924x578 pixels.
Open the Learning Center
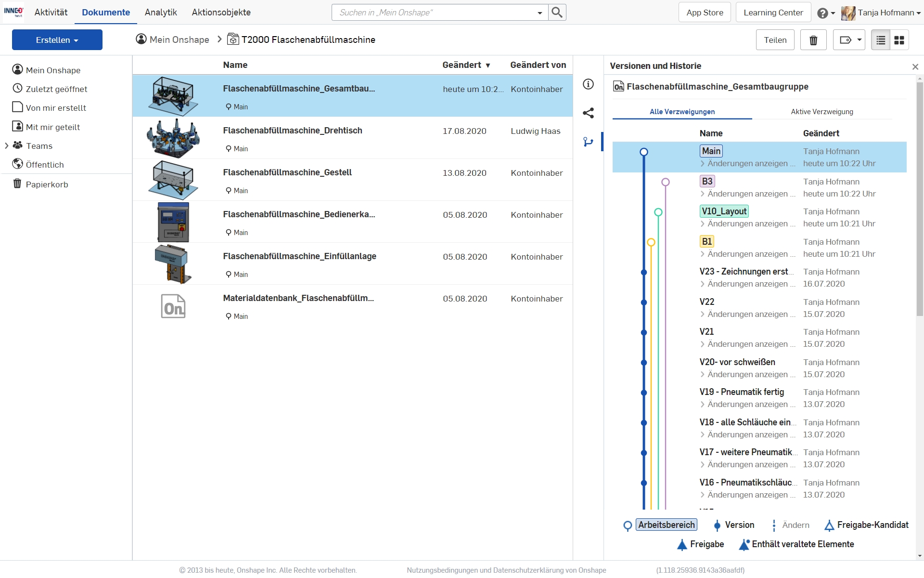tap(773, 13)
